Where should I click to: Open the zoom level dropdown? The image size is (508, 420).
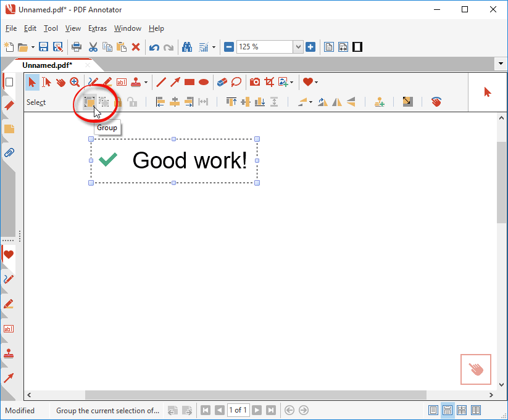[298, 47]
